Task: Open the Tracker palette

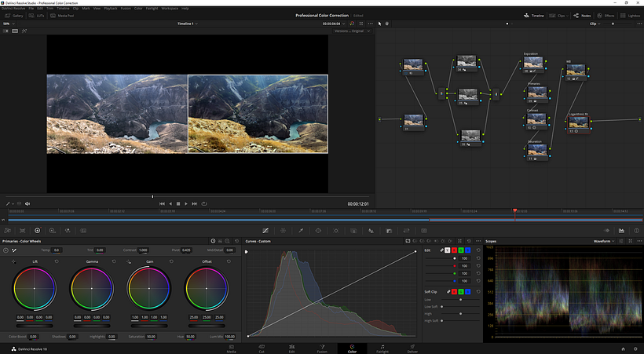Action: 336,231
